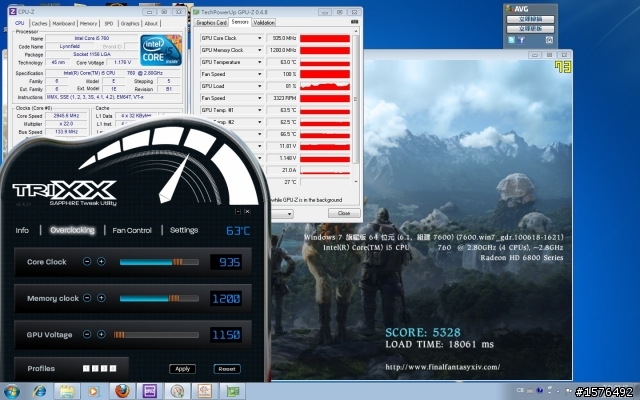Click the second AVG gadget button
The height and width of the screenshot is (400, 640).
pos(530,29)
